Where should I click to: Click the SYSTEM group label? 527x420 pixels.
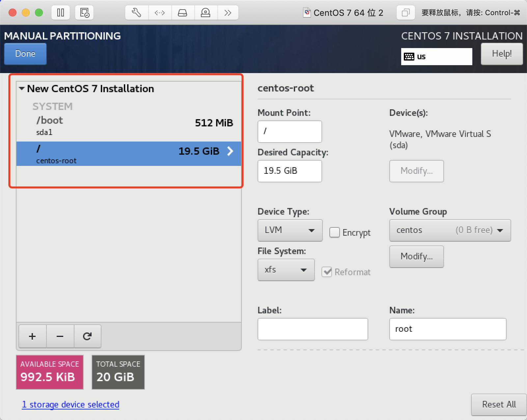[52, 106]
